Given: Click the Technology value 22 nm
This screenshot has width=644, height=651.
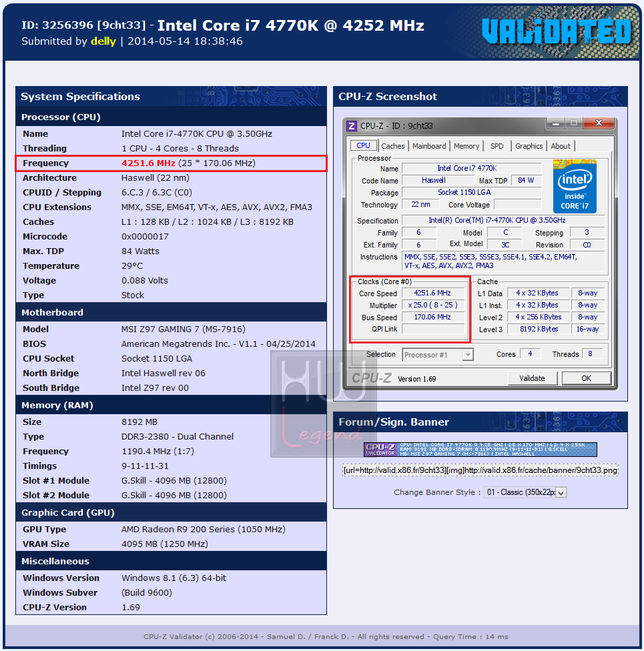Looking at the screenshot, I should [x=420, y=204].
